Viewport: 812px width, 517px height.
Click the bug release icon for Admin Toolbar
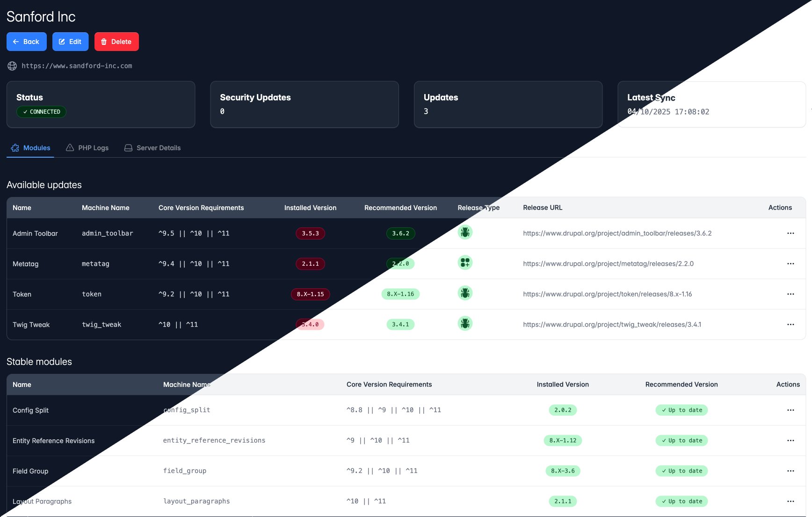click(465, 233)
